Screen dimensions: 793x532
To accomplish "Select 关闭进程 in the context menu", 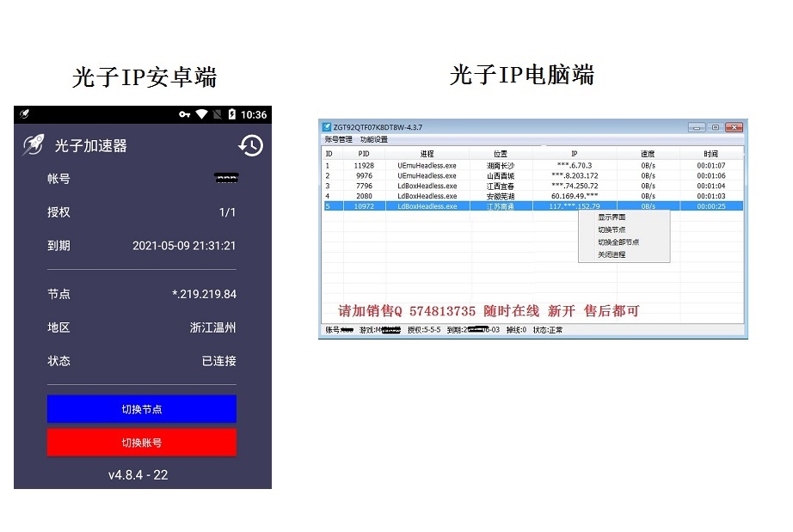I will coord(612,254).
